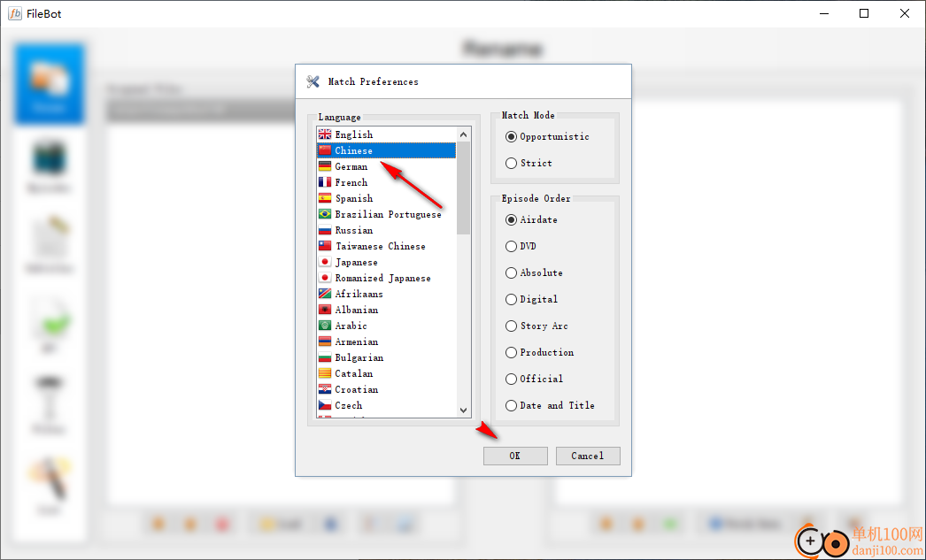Confirm preferences with OK

click(x=515, y=456)
